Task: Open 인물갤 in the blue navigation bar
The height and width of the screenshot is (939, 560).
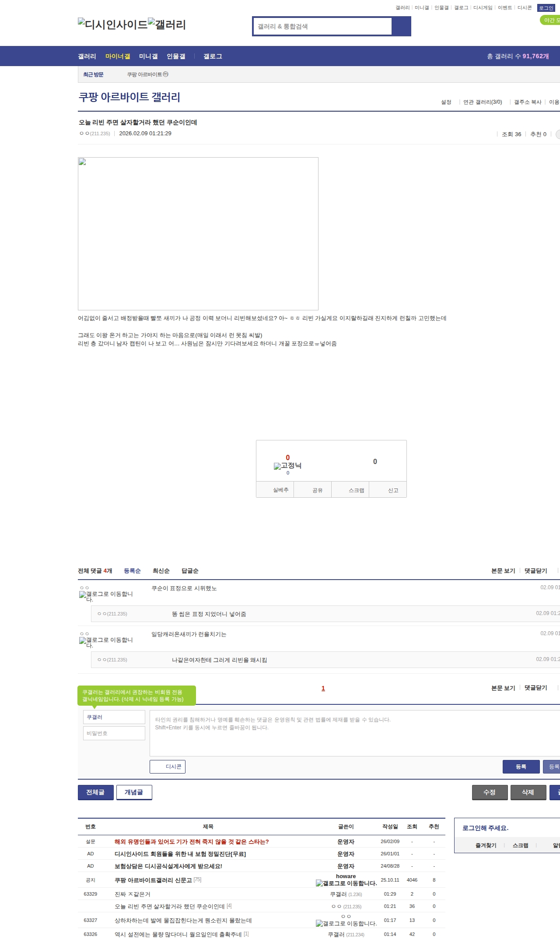Action: 176,56
